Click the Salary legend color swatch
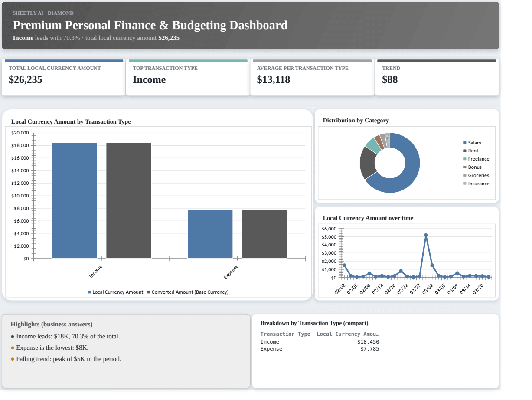This screenshot has width=532, height=400. [x=465, y=143]
